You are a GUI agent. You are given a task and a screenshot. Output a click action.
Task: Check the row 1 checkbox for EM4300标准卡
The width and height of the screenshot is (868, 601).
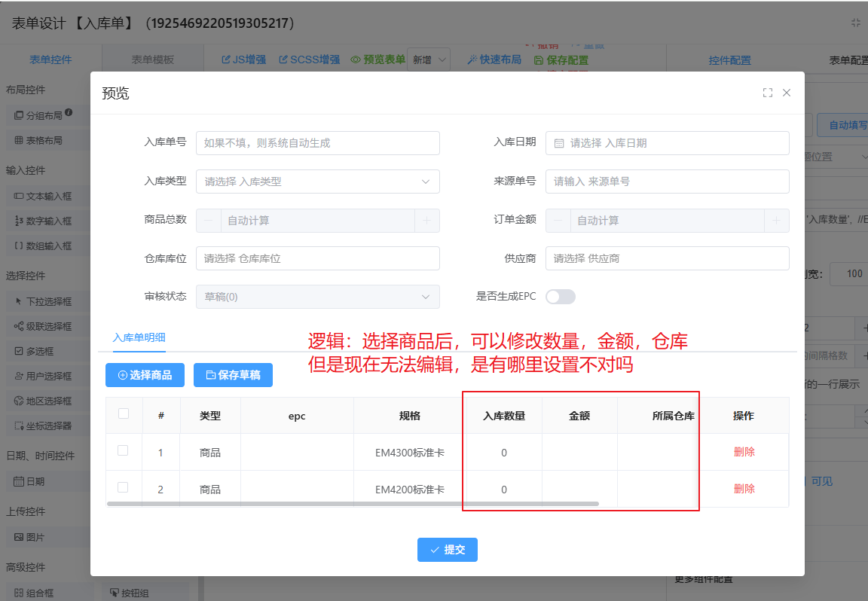click(123, 450)
